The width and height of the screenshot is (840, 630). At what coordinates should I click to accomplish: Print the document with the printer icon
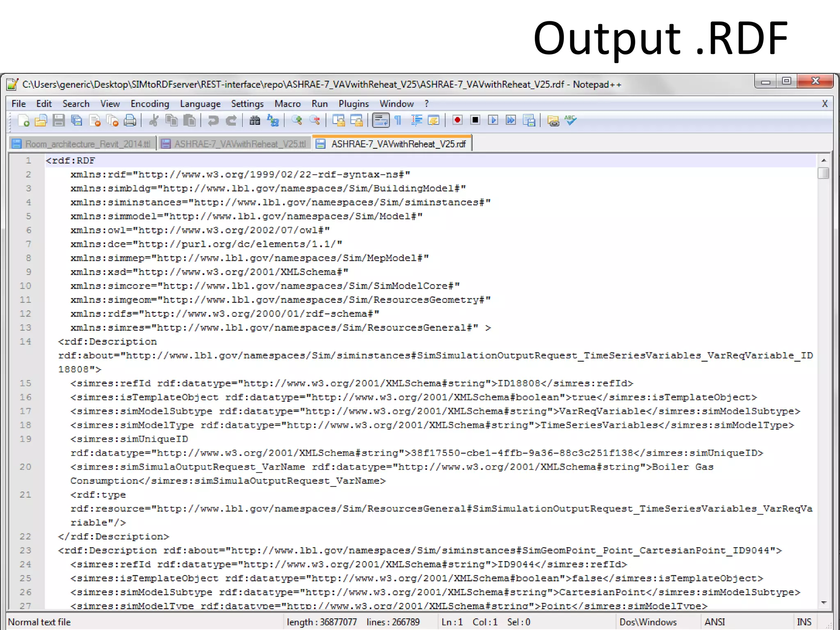point(130,121)
